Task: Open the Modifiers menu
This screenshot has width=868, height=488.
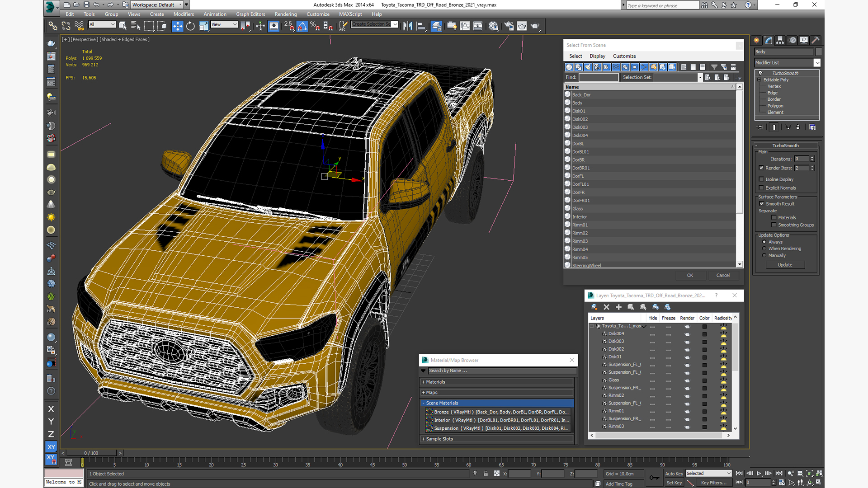Action: (184, 14)
